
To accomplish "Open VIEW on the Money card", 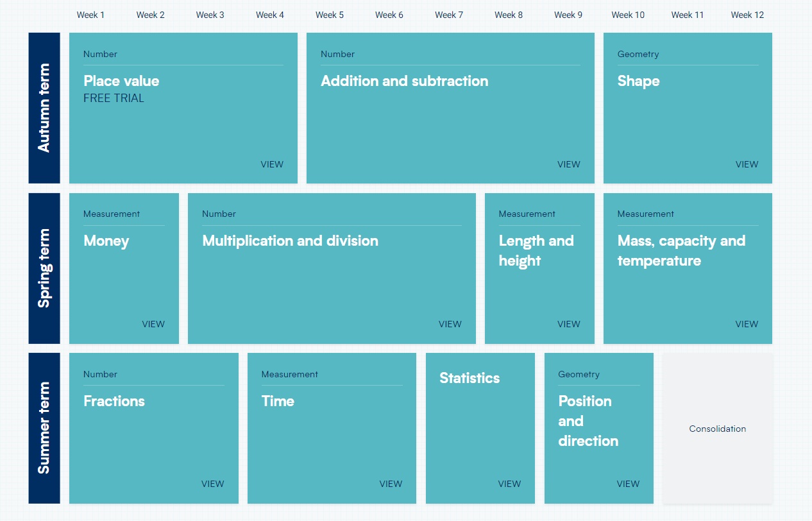I will (x=153, y=324).
